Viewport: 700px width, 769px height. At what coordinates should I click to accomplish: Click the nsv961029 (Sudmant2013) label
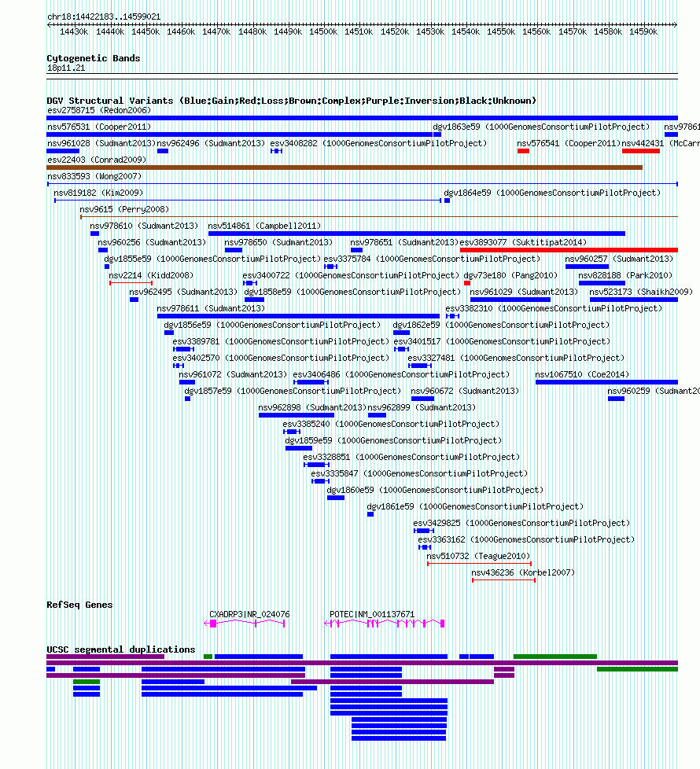(x=525, y=293)
